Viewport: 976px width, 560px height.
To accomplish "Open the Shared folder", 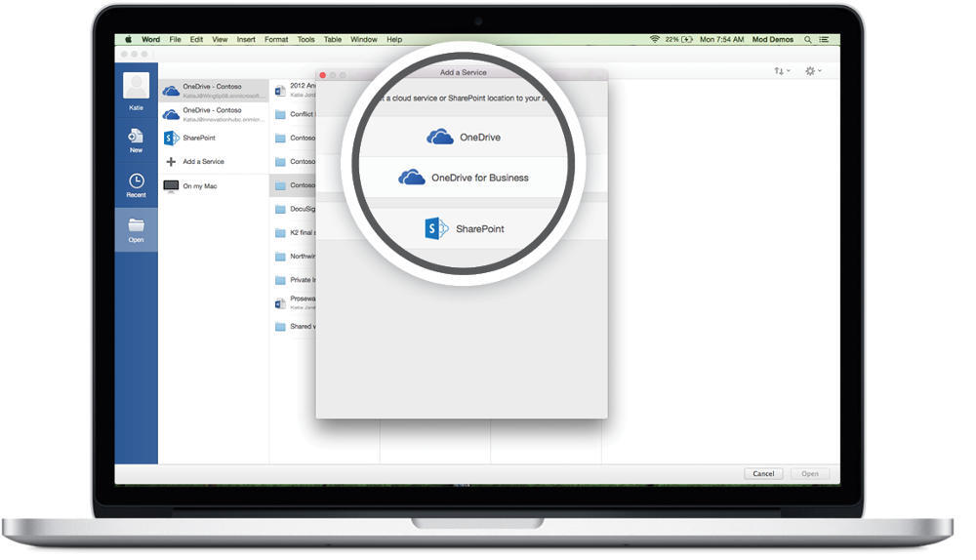I will tap(295, 326).
